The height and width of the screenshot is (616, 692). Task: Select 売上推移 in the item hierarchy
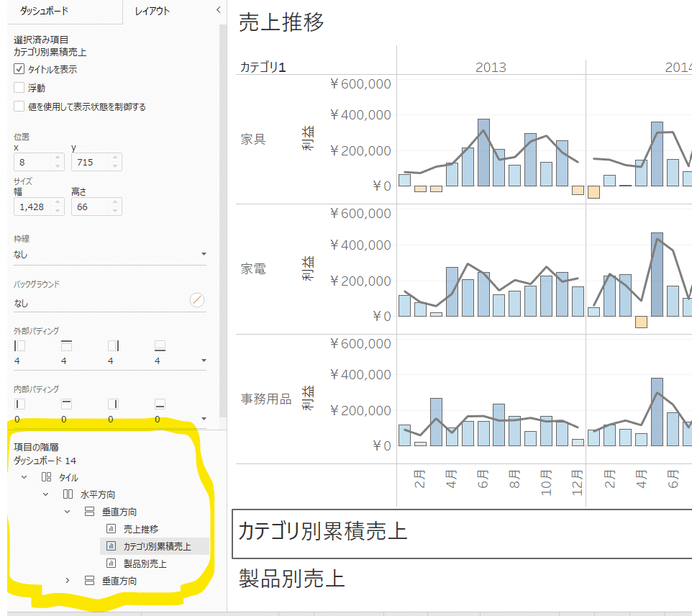click(141, 529)
